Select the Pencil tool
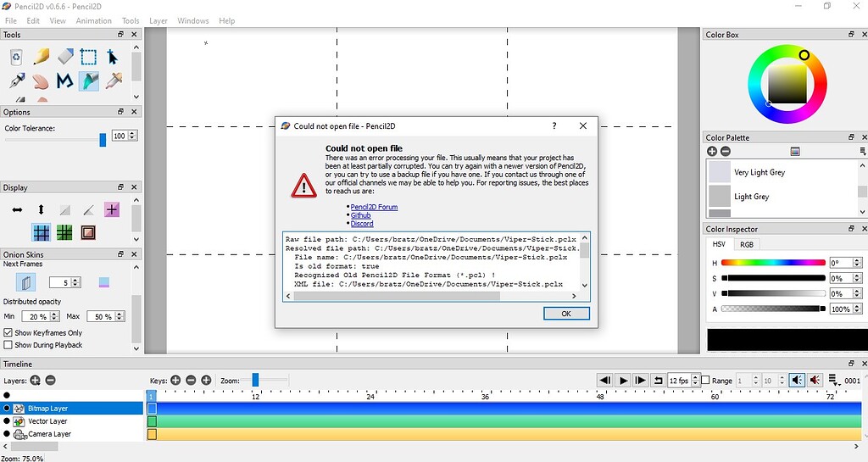This screenshot has width=868, height=462. click(41, 57)
